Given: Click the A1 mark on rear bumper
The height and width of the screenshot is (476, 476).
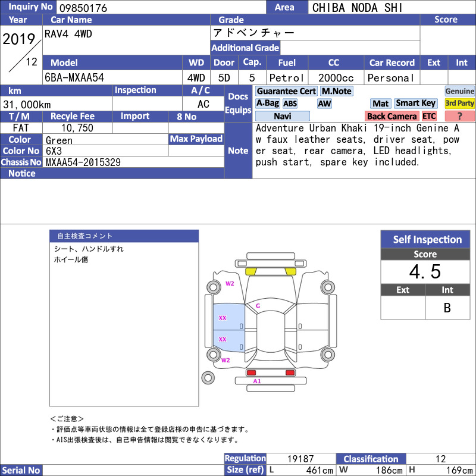Looking at the screenshot, I should (257, 381).
